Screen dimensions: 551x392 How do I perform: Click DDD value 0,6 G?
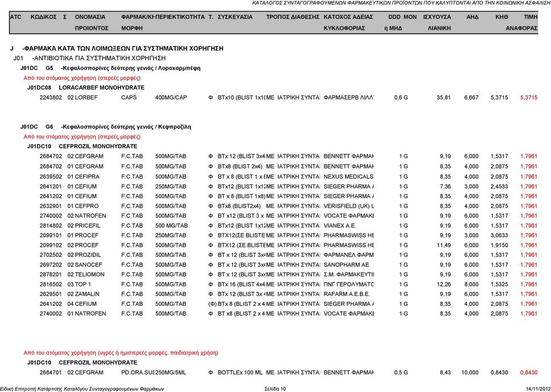(x=401, y=98)
